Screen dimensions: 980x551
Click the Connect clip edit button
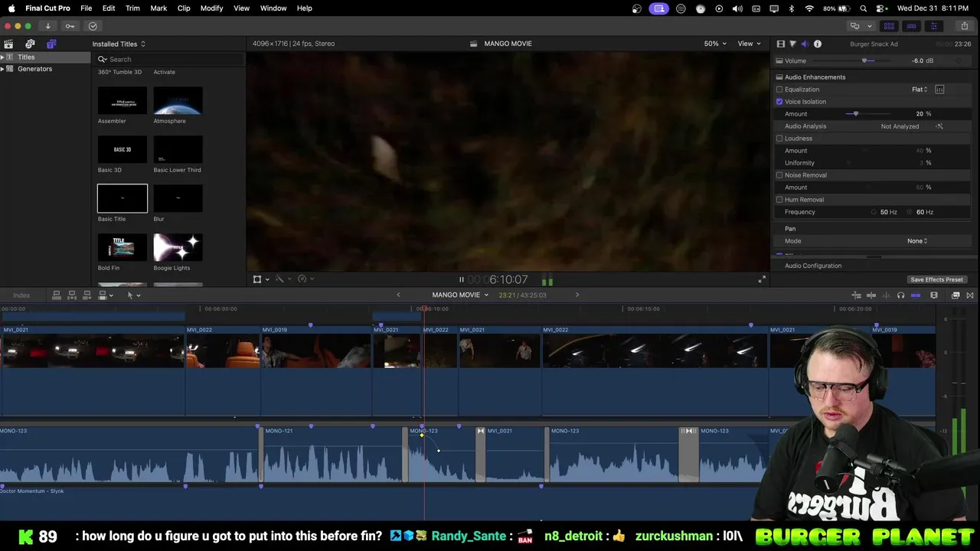[x=57, y=295]
